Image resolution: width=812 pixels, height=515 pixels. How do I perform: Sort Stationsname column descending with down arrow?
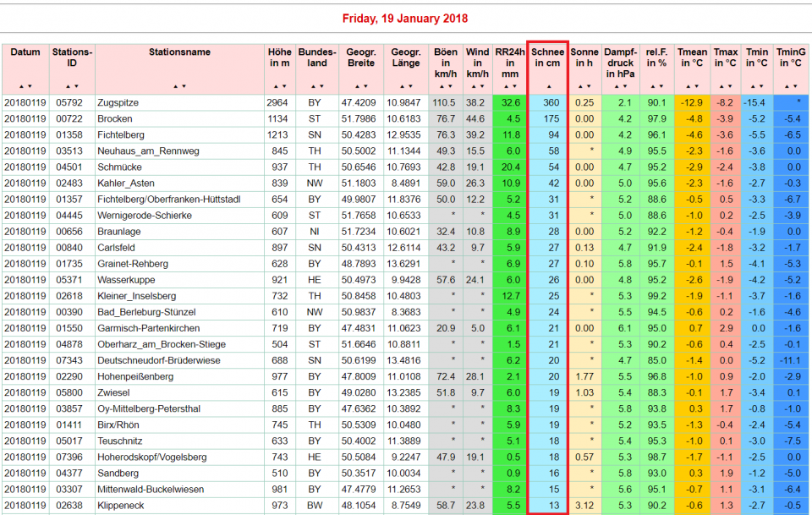tap(184, 86)
